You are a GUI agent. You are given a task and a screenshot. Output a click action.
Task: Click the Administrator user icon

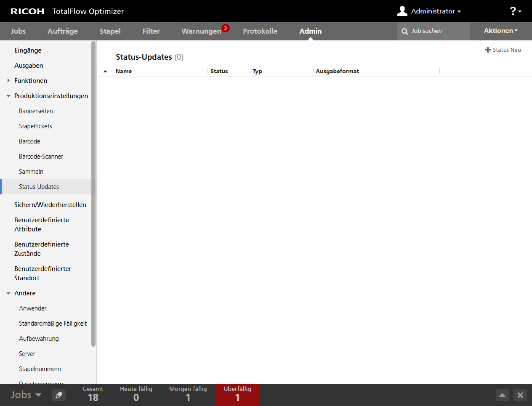(402, 11)
